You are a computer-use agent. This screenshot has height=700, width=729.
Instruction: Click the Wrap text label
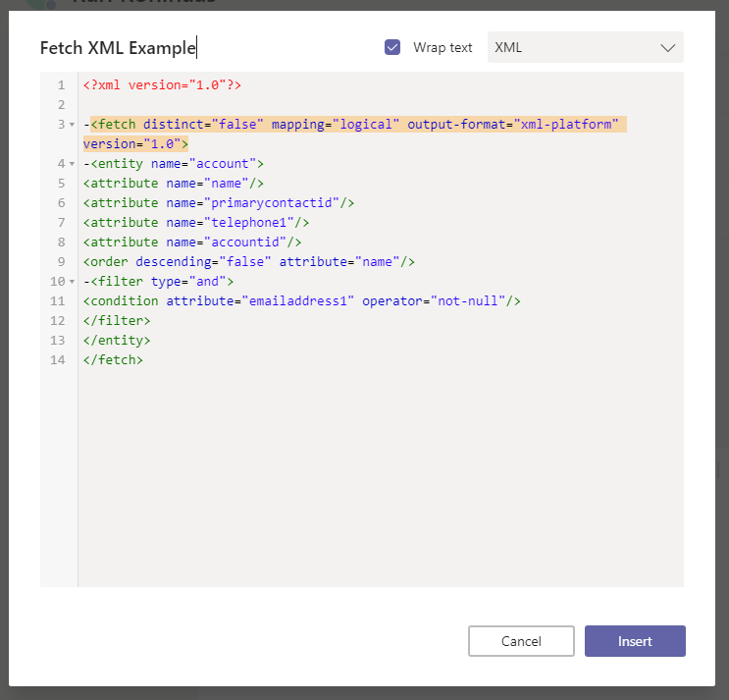443,47
